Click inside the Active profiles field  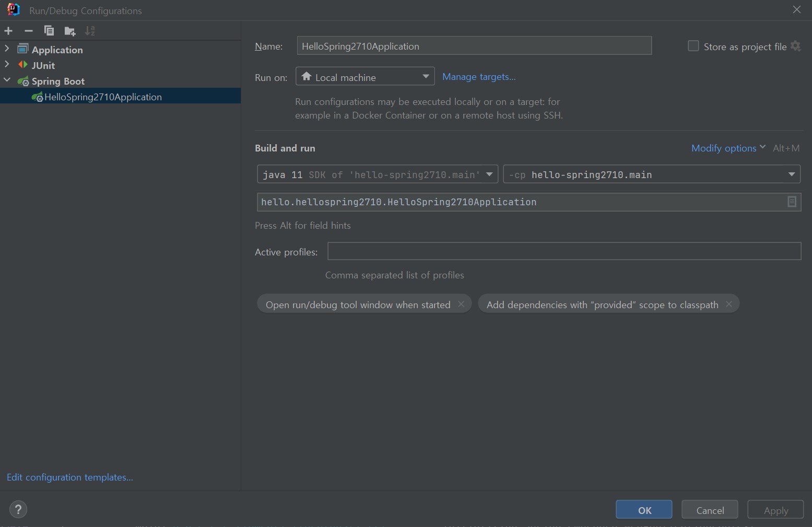coord(564,251)
